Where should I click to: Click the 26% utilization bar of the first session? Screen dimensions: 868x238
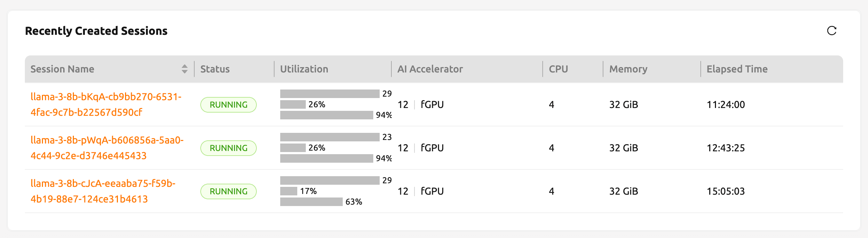(x=293, y=104)
